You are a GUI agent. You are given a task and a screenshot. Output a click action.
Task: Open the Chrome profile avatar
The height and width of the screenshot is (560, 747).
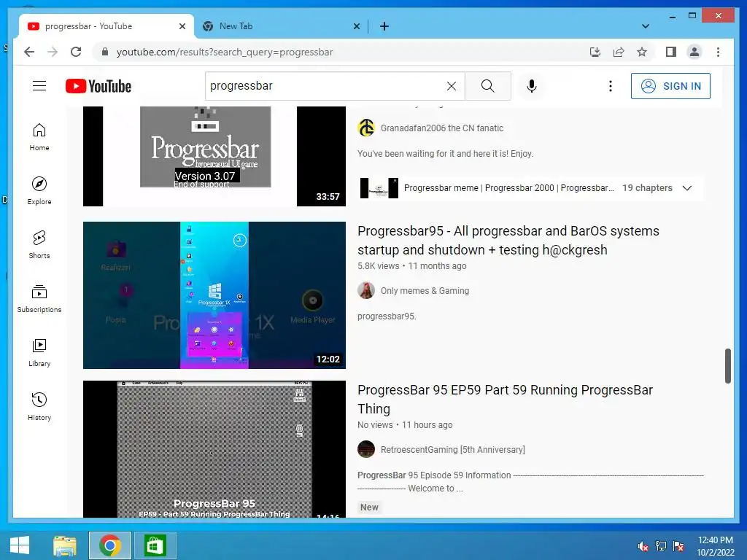click(x=694, y=52)
